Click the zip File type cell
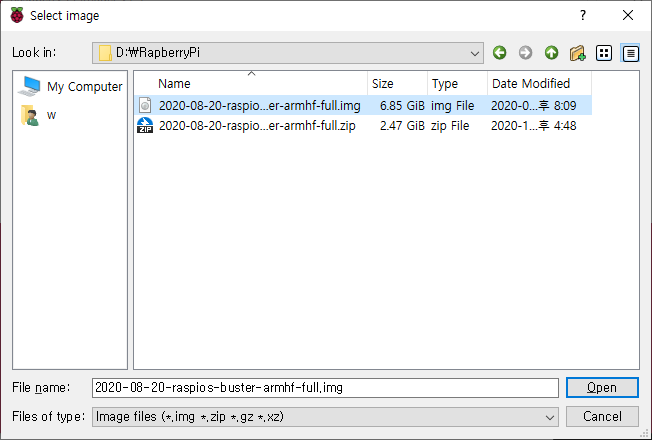Screen dimensions: 652x440 (x=450, y=126)
